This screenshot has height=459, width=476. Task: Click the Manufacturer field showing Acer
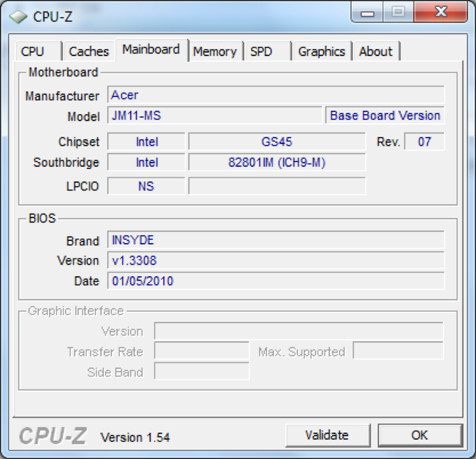pos(275,95)
